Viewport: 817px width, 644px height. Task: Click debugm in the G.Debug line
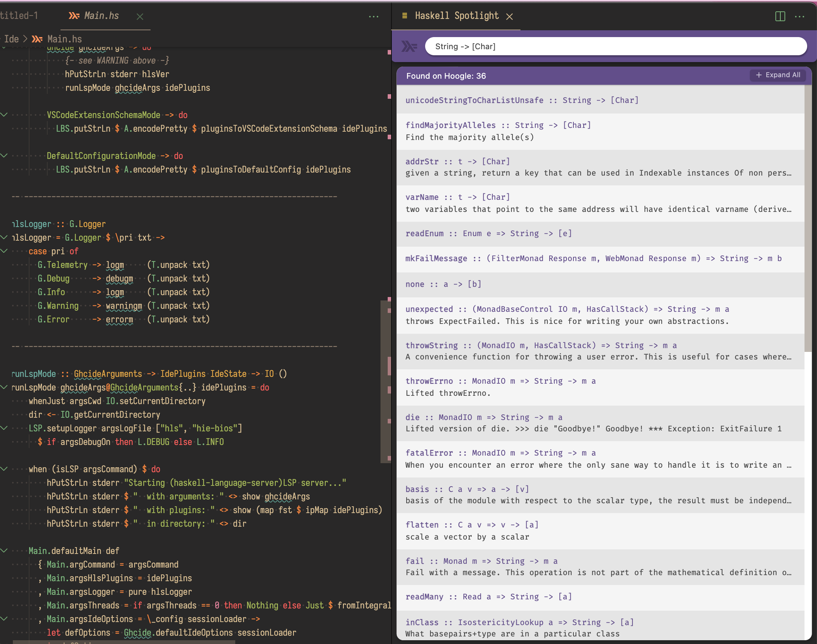[x=119, y=278]
